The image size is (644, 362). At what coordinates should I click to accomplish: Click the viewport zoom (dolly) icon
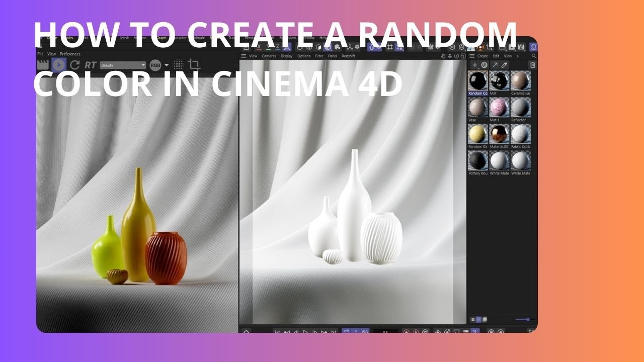point(450,56)
